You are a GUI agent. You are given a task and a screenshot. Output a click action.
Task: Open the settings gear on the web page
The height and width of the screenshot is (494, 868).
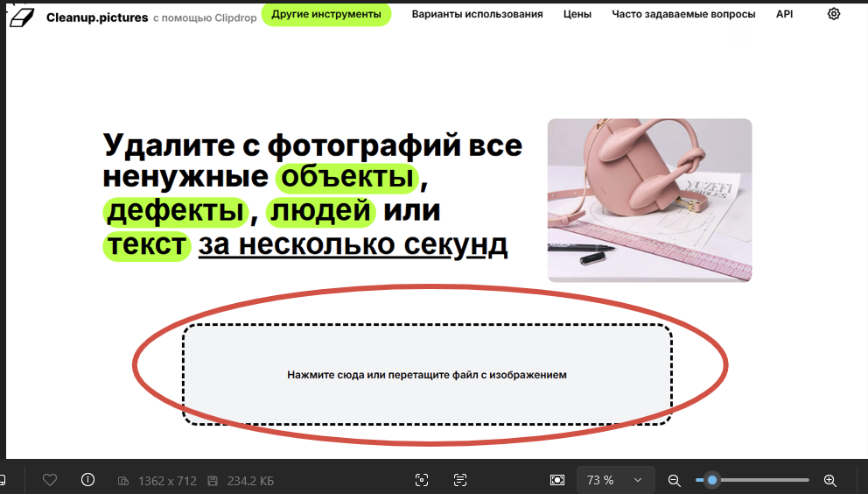[x=834, y=14]
